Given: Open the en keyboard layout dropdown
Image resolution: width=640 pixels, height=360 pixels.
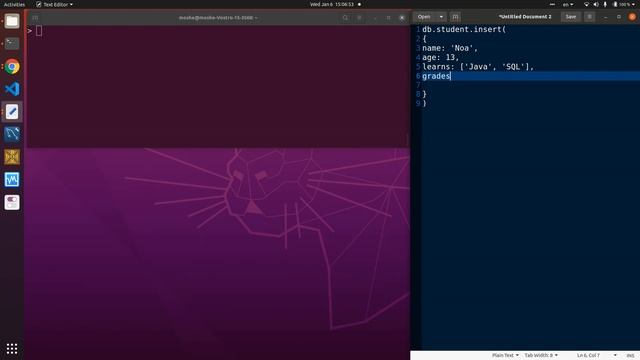Looking at the screenshot, I should click(568, 4).
